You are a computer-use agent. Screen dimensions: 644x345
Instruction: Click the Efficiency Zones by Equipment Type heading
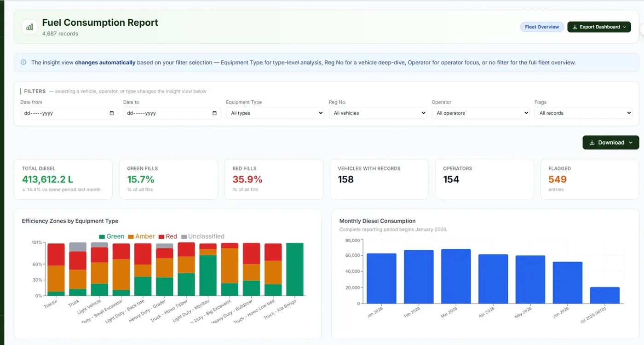pos(70,221)
